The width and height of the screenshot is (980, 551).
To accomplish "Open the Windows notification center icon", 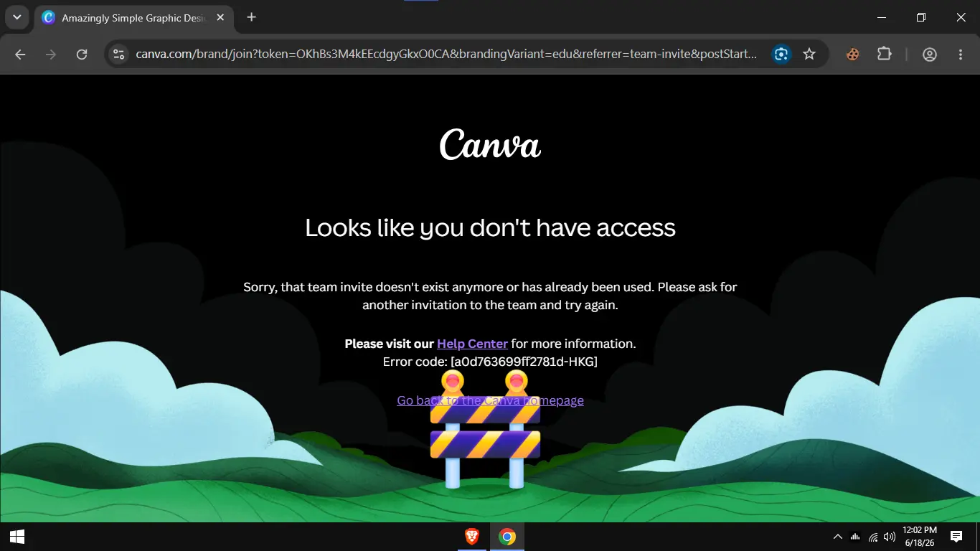I will 956,536.
